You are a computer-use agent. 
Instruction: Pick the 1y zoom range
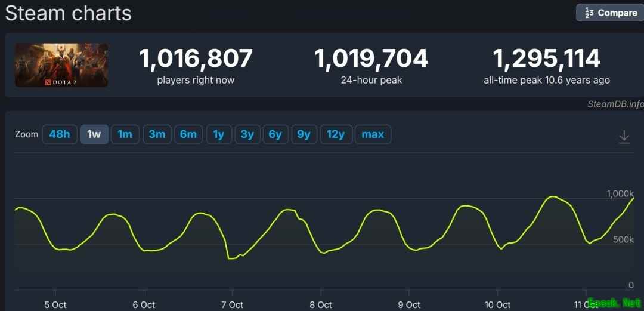tap(219, 134)
